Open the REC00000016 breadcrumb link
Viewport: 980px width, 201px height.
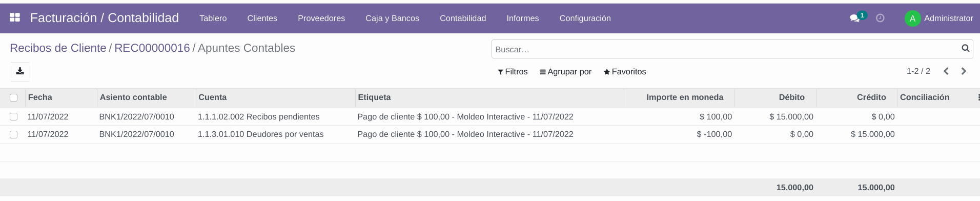(x=152, y=48)
